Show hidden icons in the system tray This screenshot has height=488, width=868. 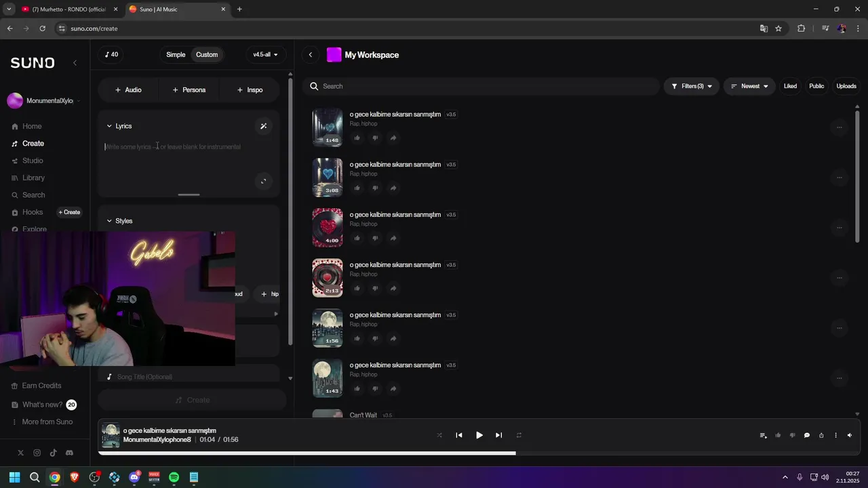coord(785,477)
